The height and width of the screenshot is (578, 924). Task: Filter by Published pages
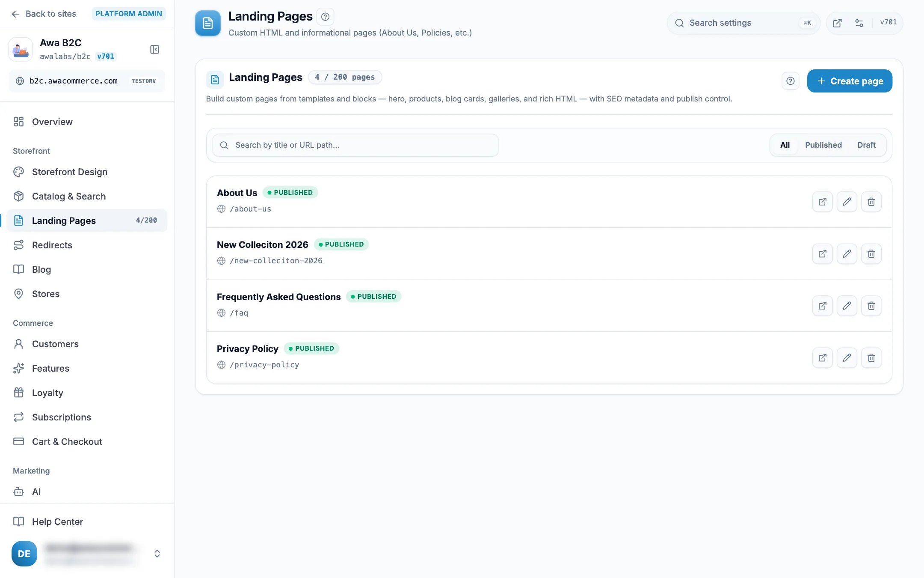(x=823, y=145)
